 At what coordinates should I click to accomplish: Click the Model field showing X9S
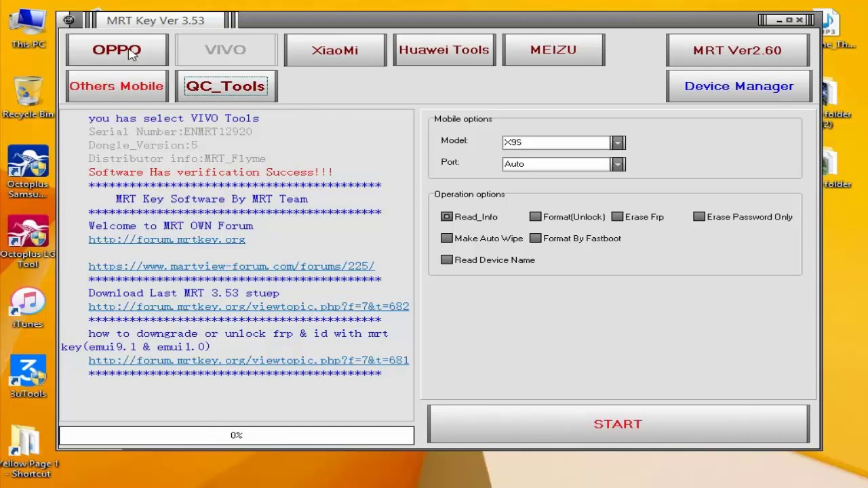pyautogui.click(x=556, y=142)
